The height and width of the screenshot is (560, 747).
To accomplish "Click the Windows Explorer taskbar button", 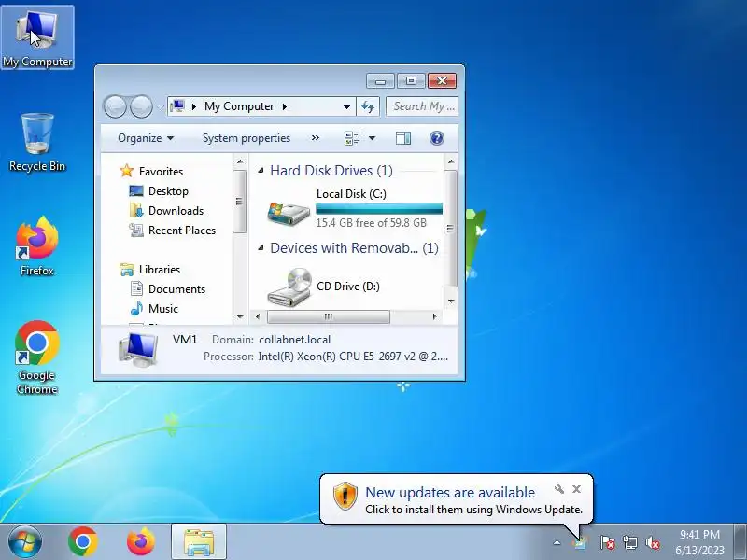I will [x=199, y=541].
